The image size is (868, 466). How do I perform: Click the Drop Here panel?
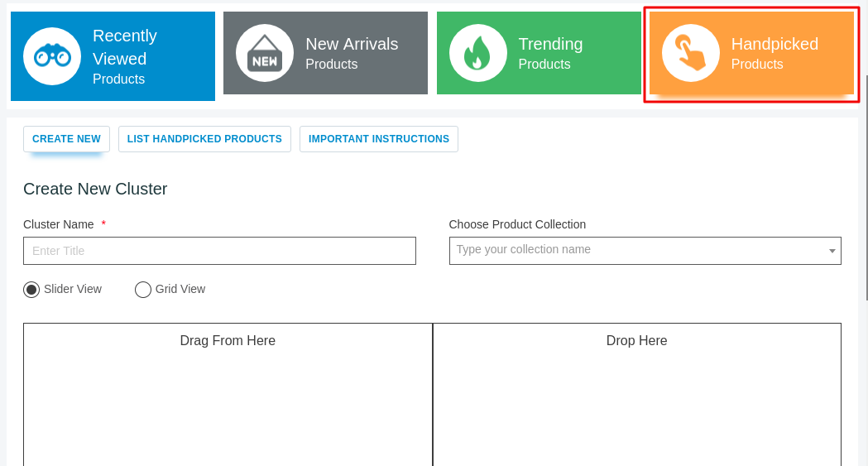(636, 395)
